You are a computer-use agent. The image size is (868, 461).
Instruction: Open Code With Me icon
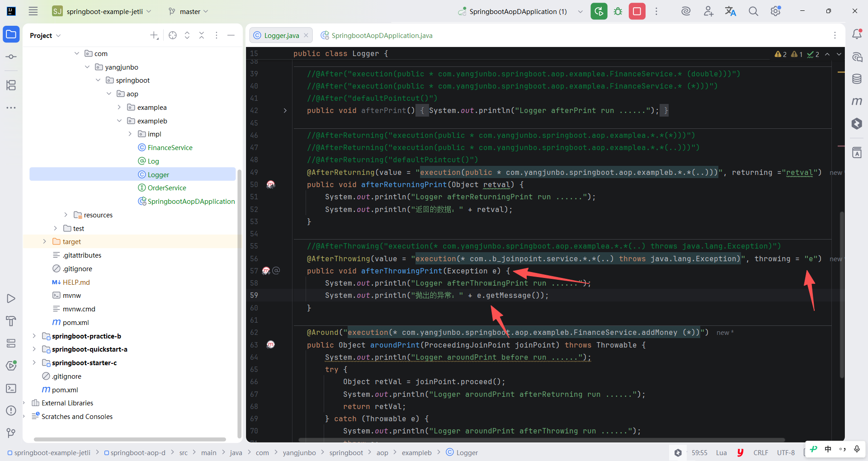click(x=708, y=11)
